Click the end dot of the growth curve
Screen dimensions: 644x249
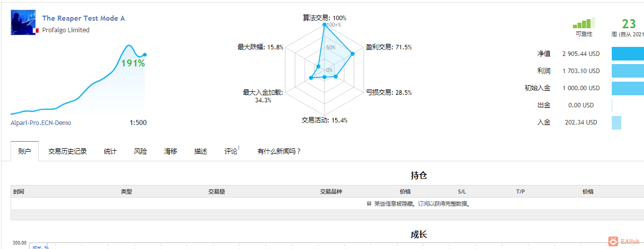pos(145,54)
